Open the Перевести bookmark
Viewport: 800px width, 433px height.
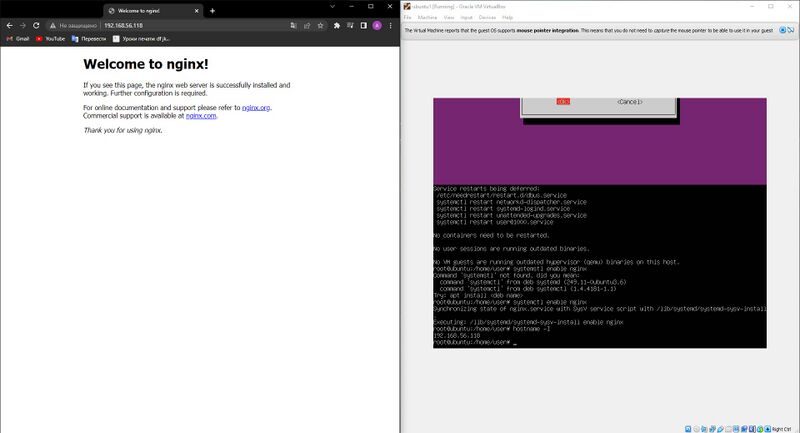pos(89,39)
